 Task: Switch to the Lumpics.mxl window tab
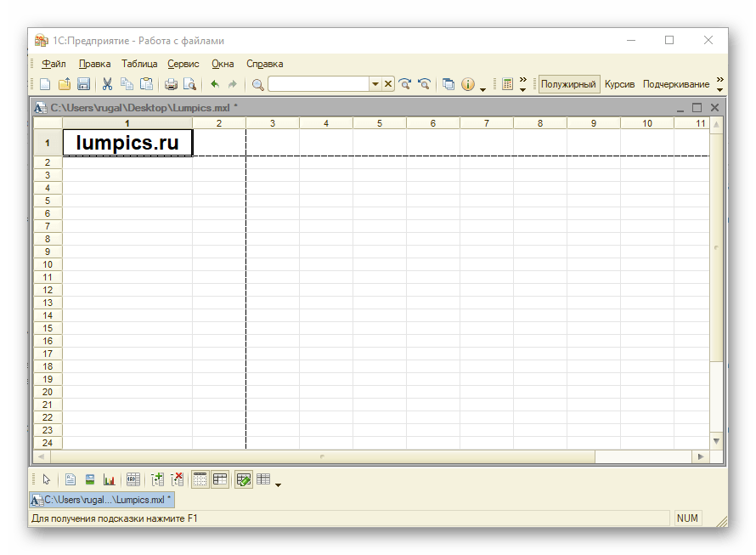click(102, 500)
